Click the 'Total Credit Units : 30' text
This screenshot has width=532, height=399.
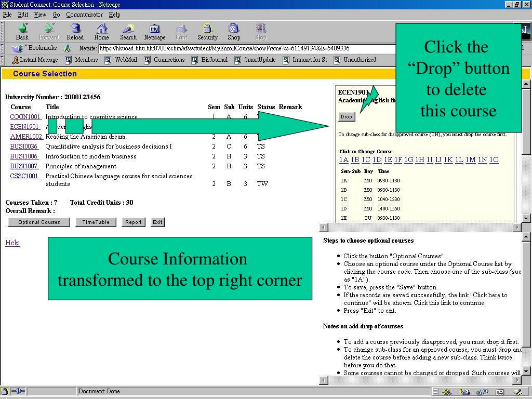point(102,203)
